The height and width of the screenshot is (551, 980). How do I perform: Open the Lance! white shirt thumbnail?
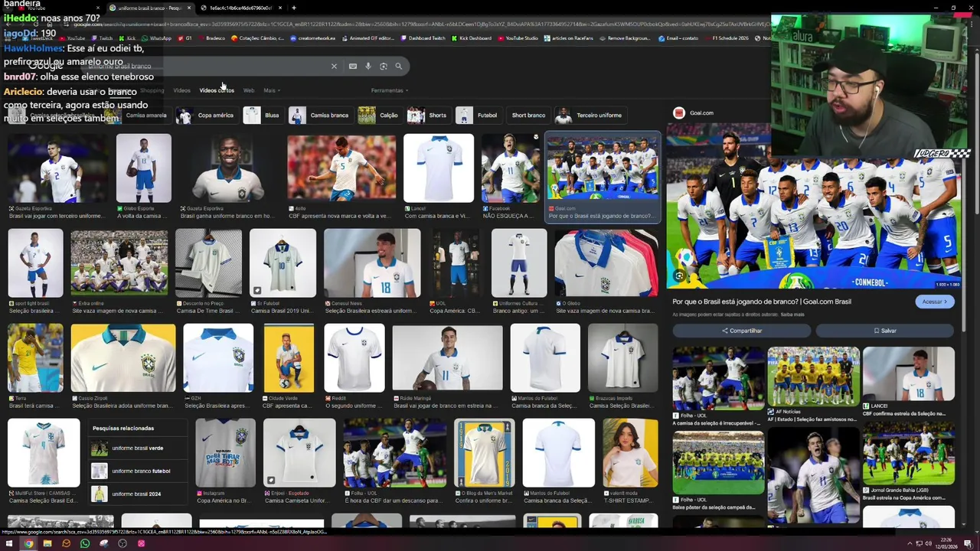click(x=439, y=168)
